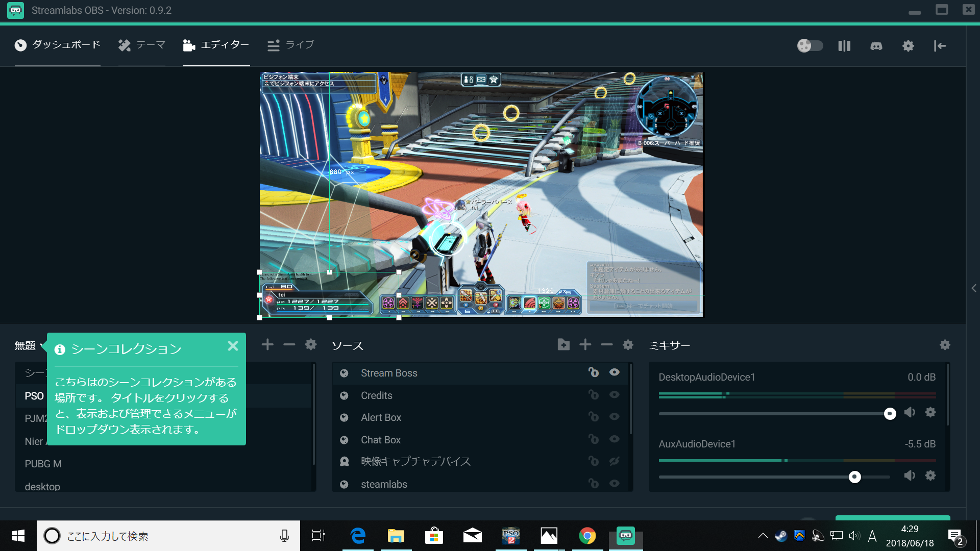This screenshot has height=551, width=980.
Task: Toggle lock on Stream Boss source
Action: 593,372
